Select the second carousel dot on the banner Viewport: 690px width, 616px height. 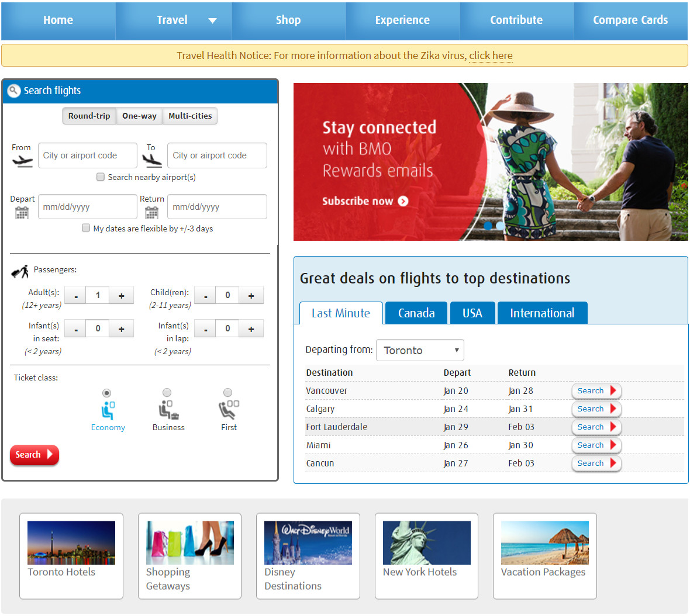point(500,226)
